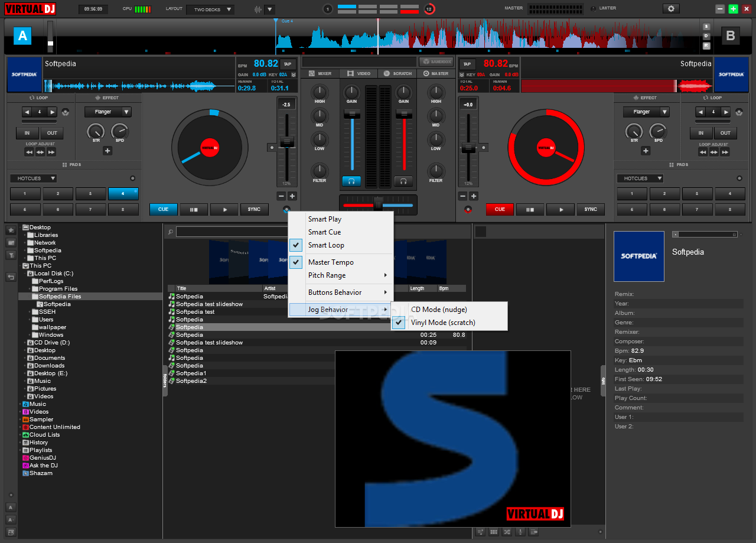
Task: Click SYNC button on deck B
Action: tap(591, 209)
